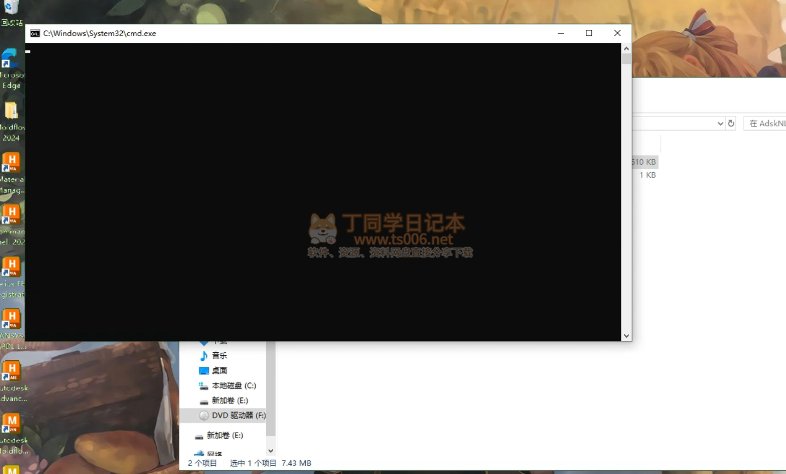Expand the address bar history dropdown
The image size is (786, 474).
point(719,123)
